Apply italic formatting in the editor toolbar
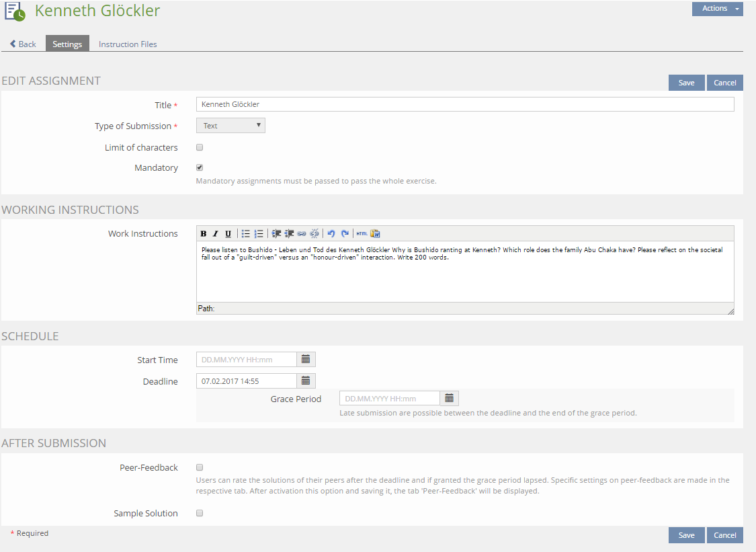 216,234
